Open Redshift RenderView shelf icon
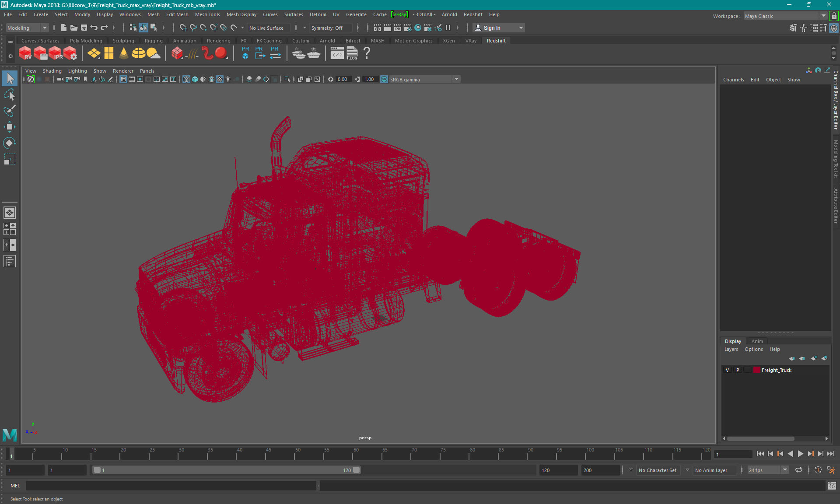Screen dimensions: 840x504 [25, 53]
